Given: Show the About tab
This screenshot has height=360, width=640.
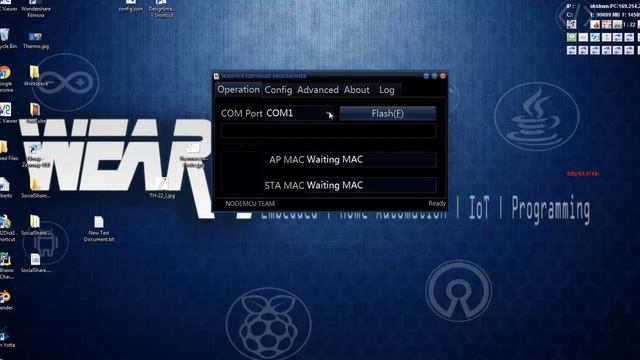Looking at the screenshot, I should click(356, 90).
